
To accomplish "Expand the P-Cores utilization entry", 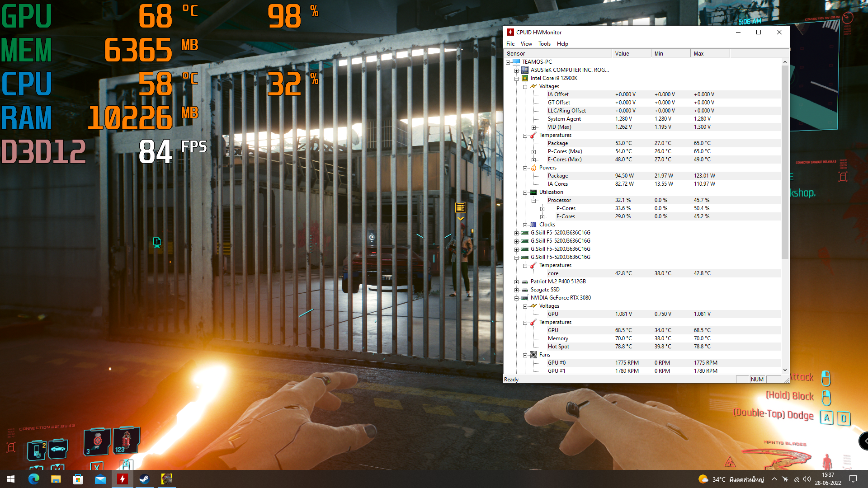I will 542,209.
